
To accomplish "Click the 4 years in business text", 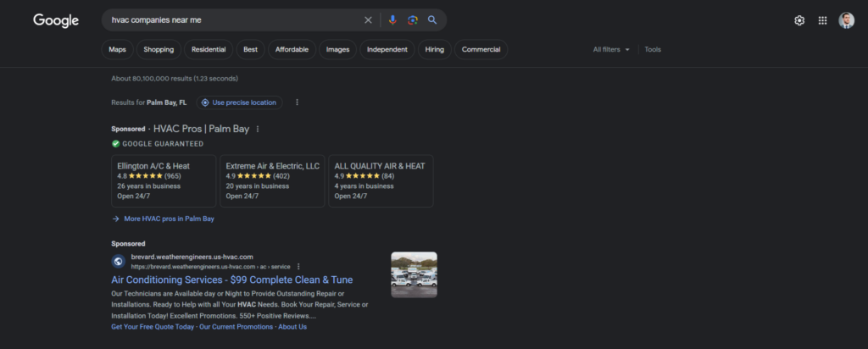I will 364,186.
